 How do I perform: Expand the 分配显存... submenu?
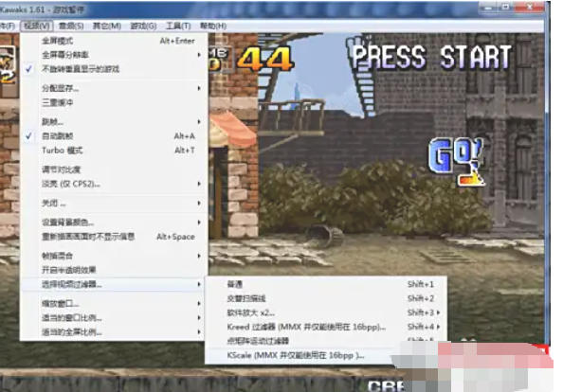pos(114,88)
